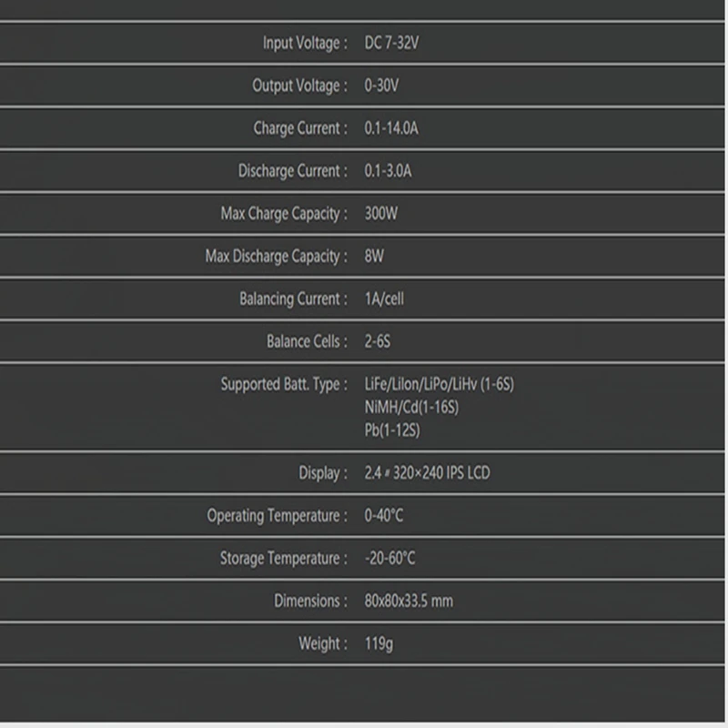Click the LiFe/LiIon/LiPo/LiHv (1-6S) line
The width and height of the screenshot is (728, 728).
[x=440, y=384]
